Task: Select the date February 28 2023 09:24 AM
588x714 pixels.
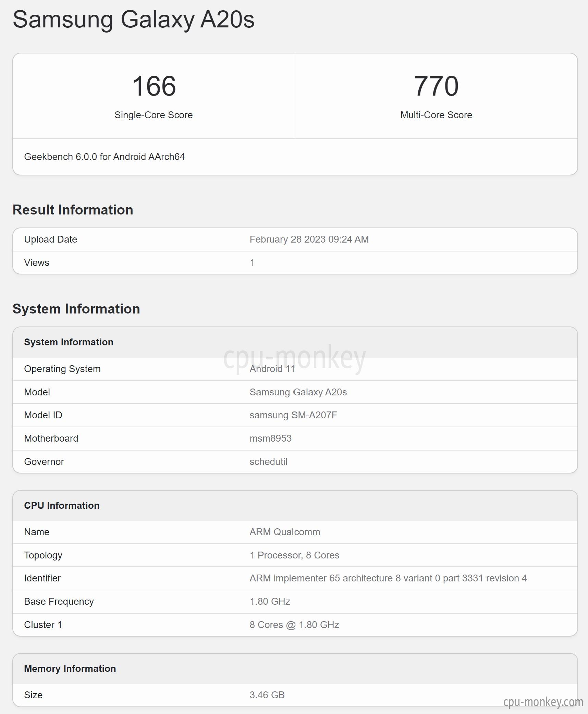Action: pyautogui.click(x=309, y=239)
